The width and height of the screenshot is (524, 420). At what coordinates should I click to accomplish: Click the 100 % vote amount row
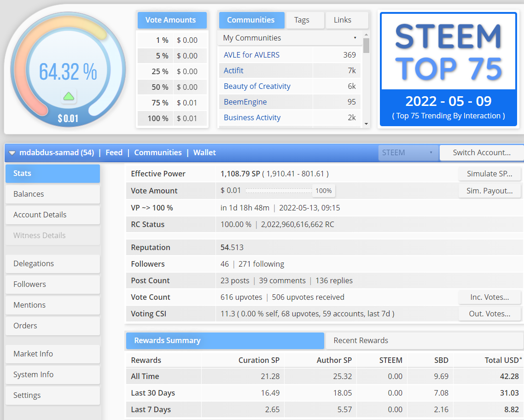pyautogui.click(x=172, y=119)
